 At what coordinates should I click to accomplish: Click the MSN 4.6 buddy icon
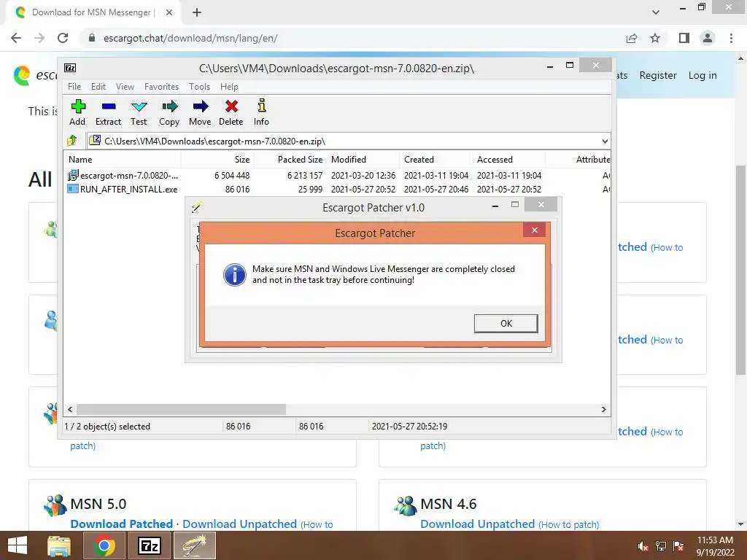406,505
